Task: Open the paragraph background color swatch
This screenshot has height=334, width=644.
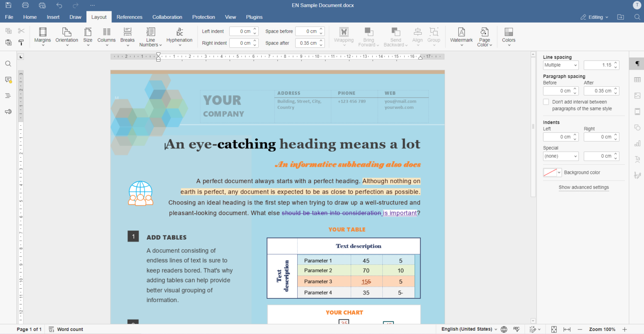Action: click(550, 172)
